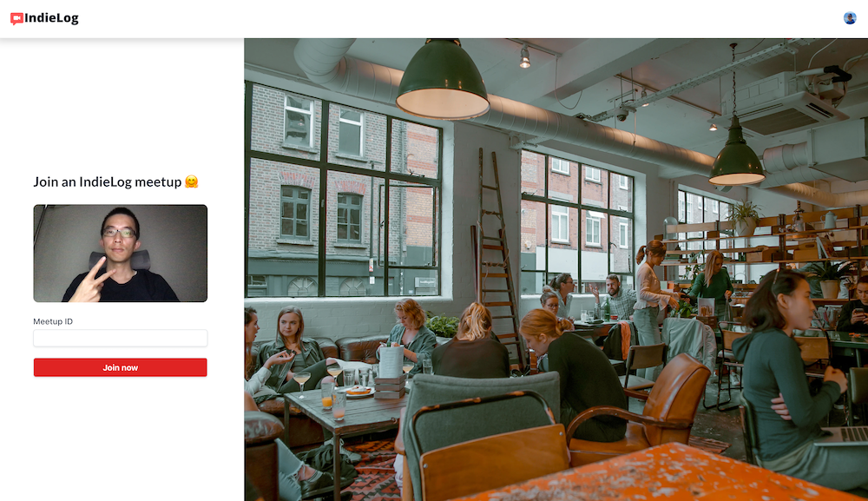This screenshot has width=868, height=501.
Task: Click the red Join now button
Action: pyautogui.click(x=120, y=367)
